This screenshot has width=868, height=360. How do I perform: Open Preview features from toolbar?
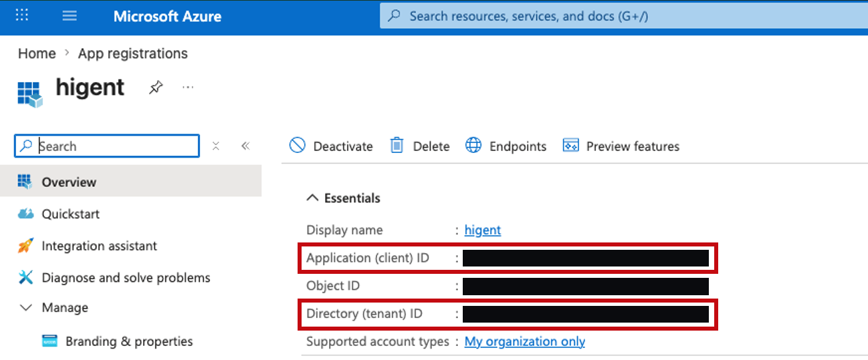(x=621, y=146)
